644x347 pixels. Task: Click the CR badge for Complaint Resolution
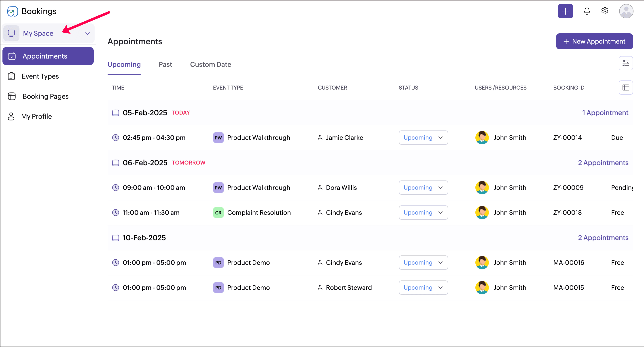[218, 212]
